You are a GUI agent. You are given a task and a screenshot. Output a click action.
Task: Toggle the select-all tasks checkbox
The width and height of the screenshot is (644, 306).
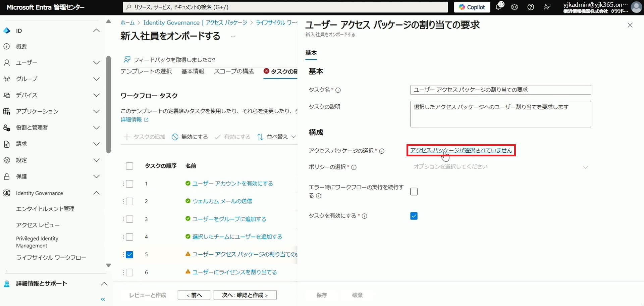pos(129,166)
